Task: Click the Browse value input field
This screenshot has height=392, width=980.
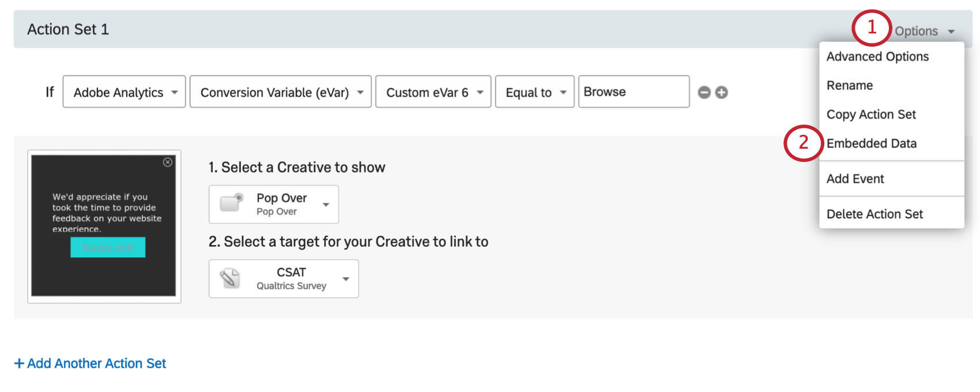Action: point(634,92)
